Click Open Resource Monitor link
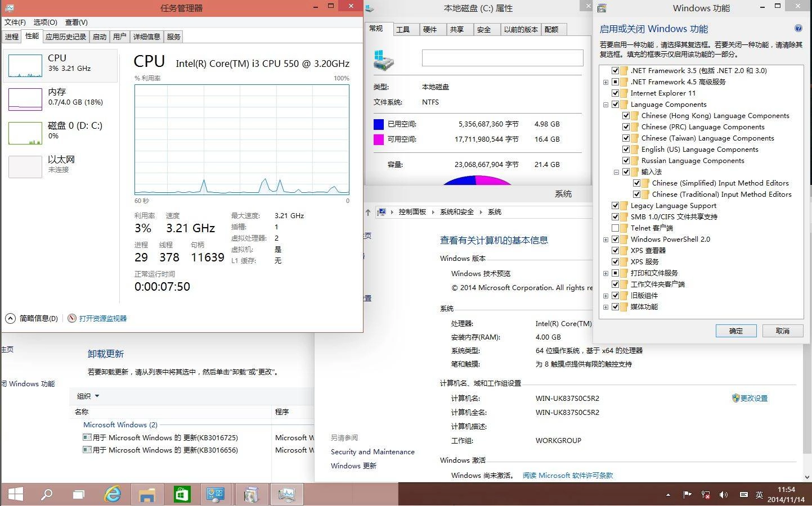812x506 pixels. click(x=103, y=318)
